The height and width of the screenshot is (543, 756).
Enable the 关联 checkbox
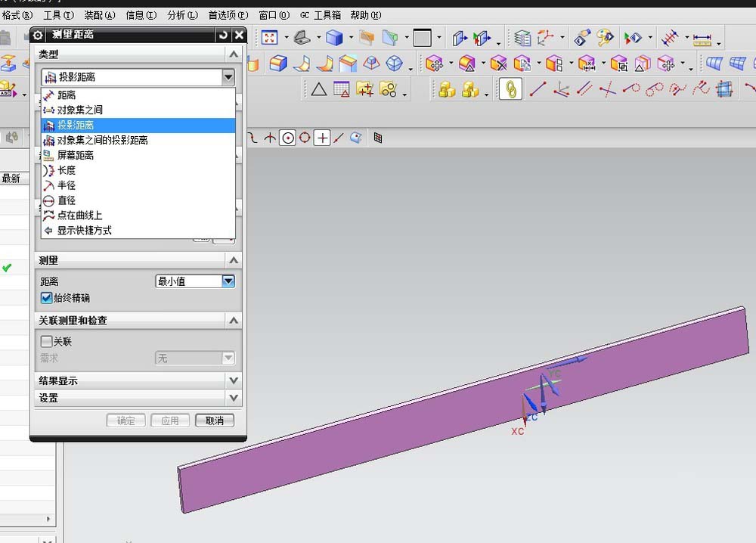(x=46, y=342)
